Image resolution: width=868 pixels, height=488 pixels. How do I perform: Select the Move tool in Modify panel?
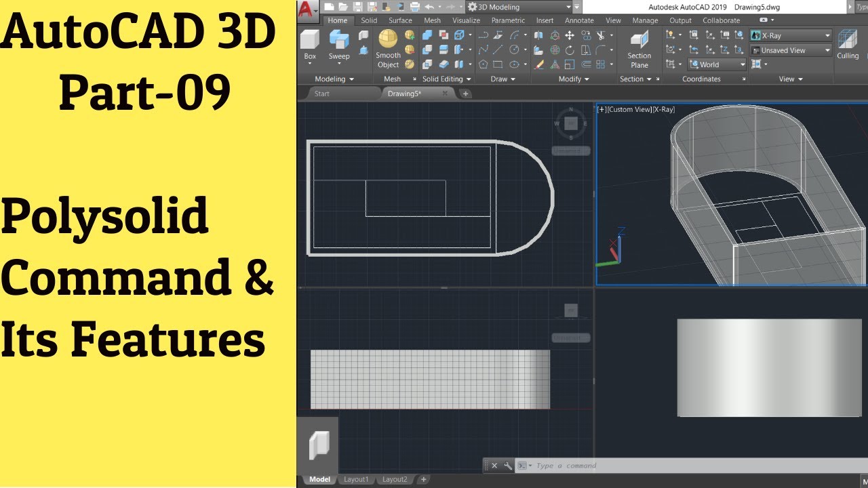coord(570,35)
